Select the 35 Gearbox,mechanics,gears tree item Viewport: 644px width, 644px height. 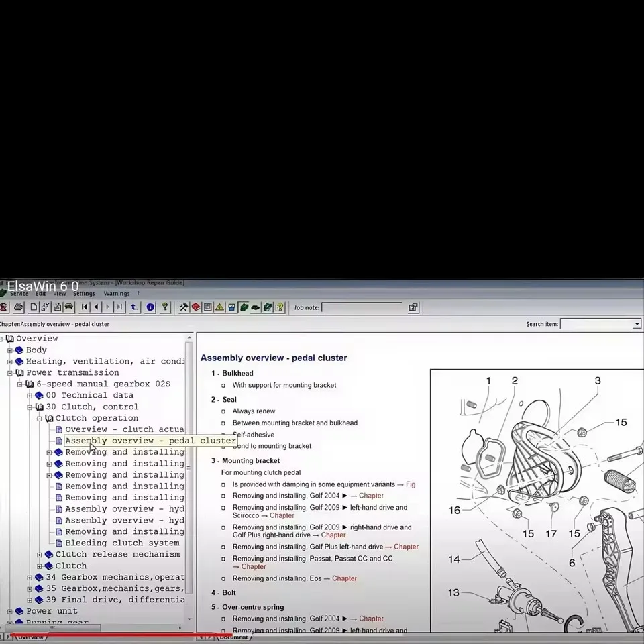(x=115, y=588)
